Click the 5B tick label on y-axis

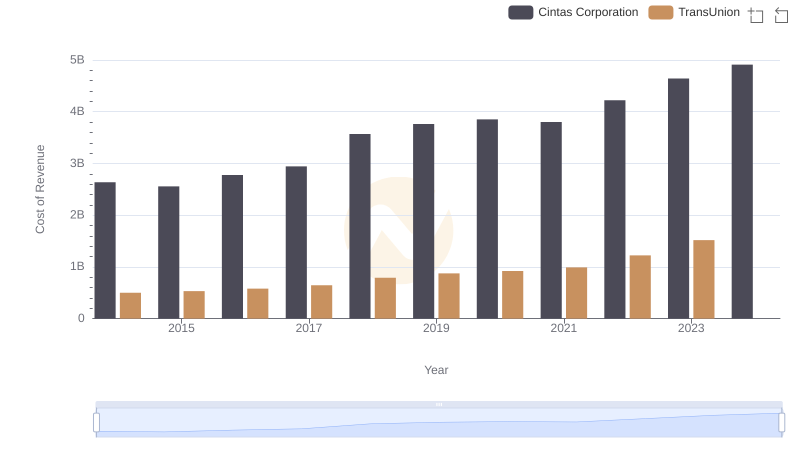76,60
